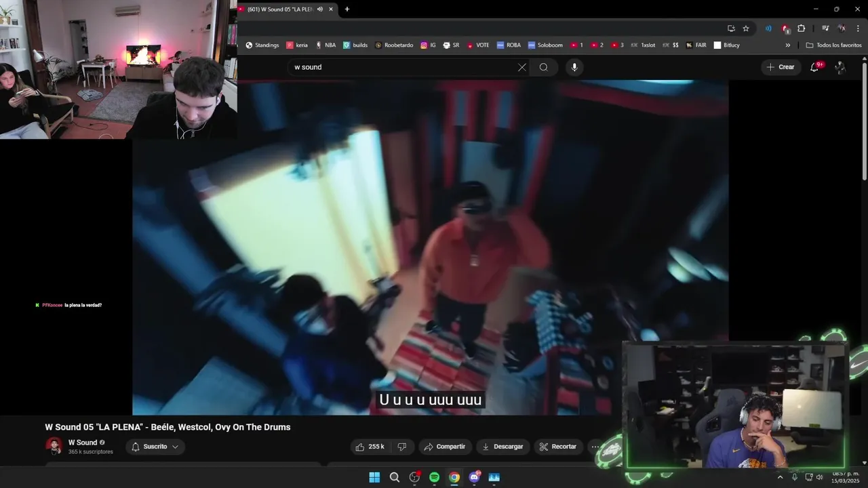The height and width of the screenshot is (488, 868).
Task: Open the Chrome extensions puzzle icon
Action: coord(801,28)
